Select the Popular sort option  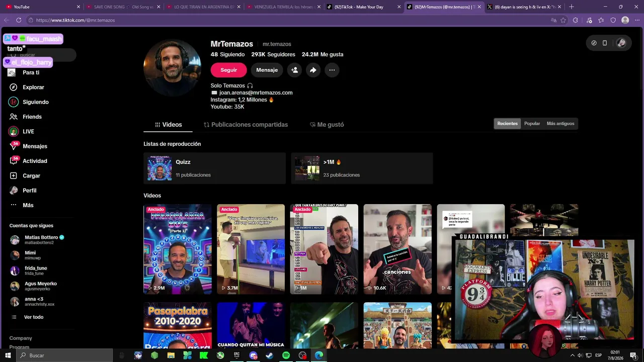[x=532, y=124]
